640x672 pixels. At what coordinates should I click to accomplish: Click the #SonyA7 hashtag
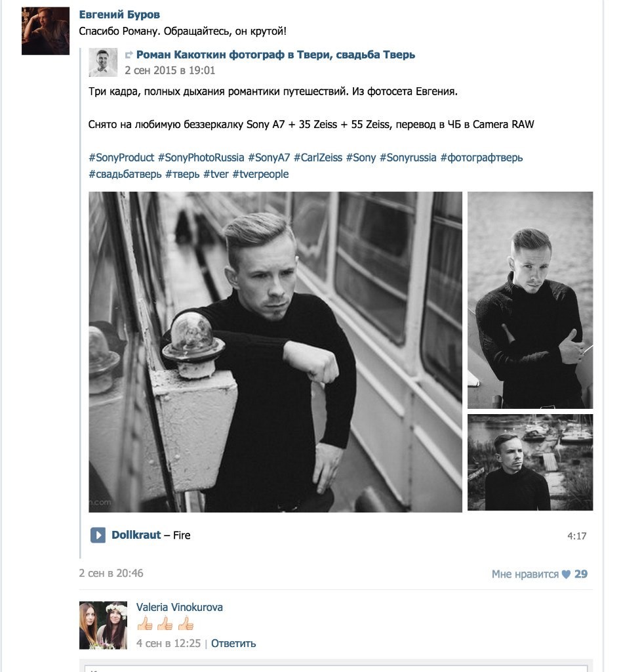tap(269, 157)
